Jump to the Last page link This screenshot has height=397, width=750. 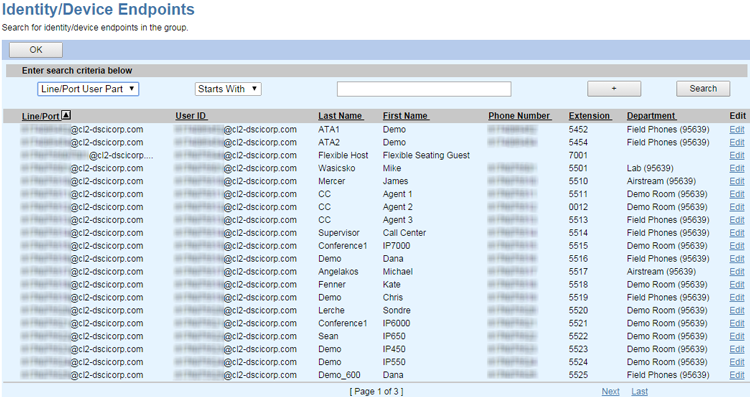pyautogui.click(x=639, y=391)
